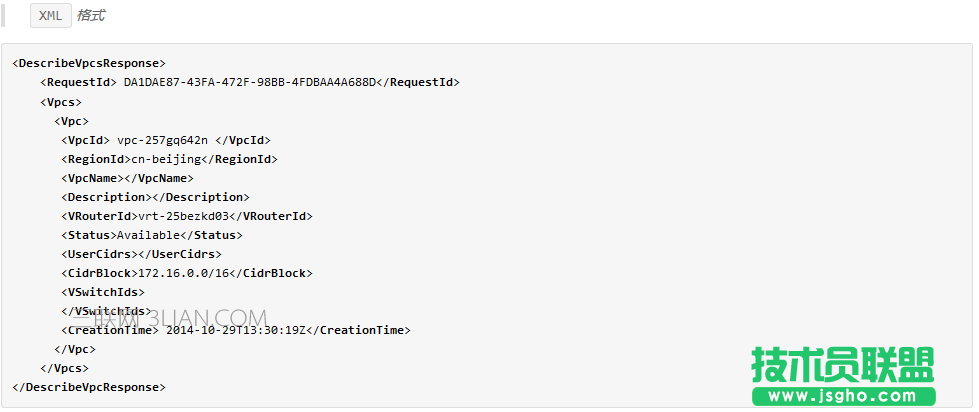Click the 格式 label text
The height and width of the screenshot is (412, 979).
[x=90, y=16]
